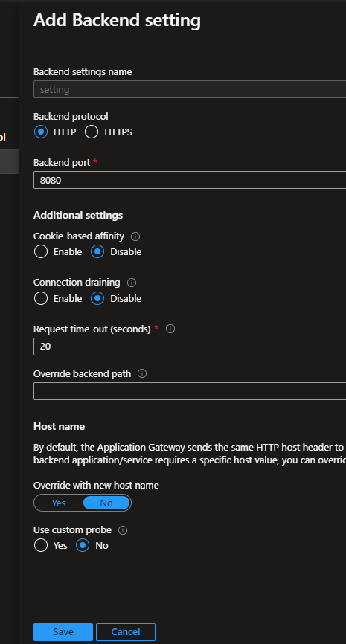
Task: Toggle Override with new host name to Yes
Action: point(59,503)
